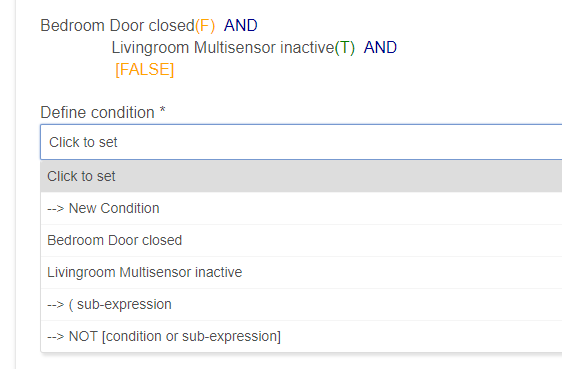The height and width of the screenshot is (369, 562).
Task: Click the arrow prefix before New Condition
Action: point(56,209)
